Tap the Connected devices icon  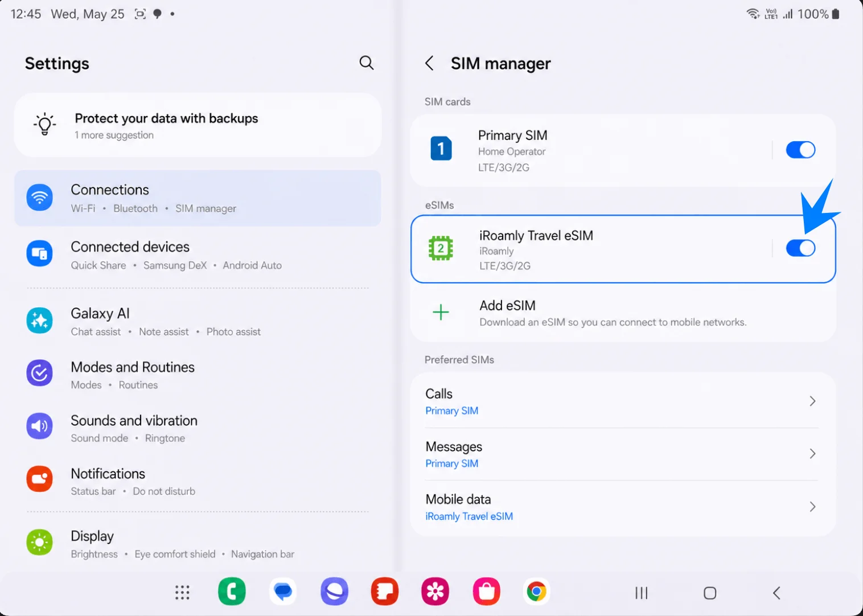pos(40,253)
